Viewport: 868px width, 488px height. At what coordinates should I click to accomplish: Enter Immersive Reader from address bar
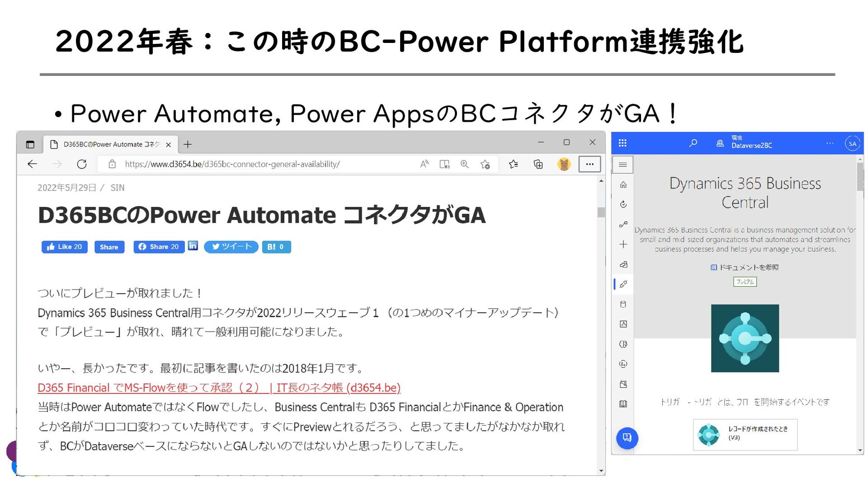(x=444, y=164)
